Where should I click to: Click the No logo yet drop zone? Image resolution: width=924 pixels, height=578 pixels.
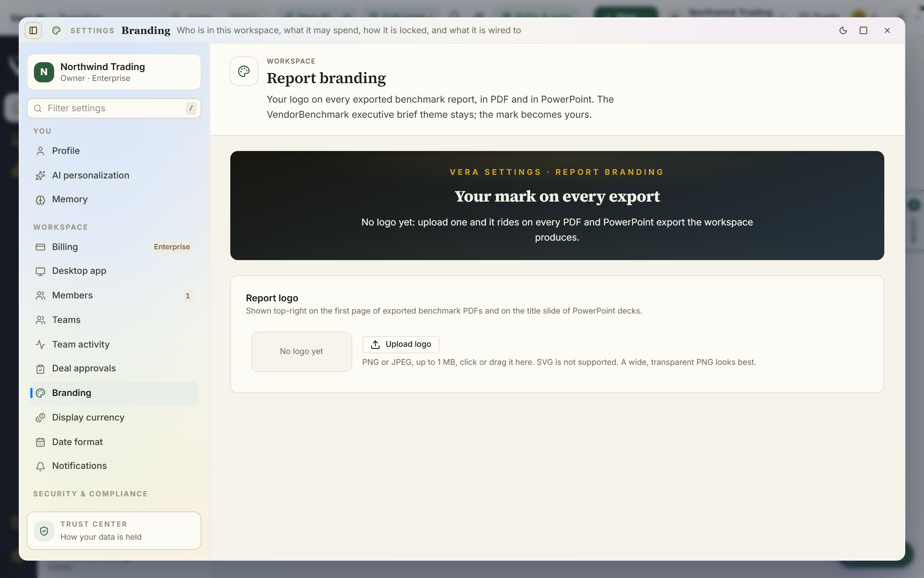301,352
